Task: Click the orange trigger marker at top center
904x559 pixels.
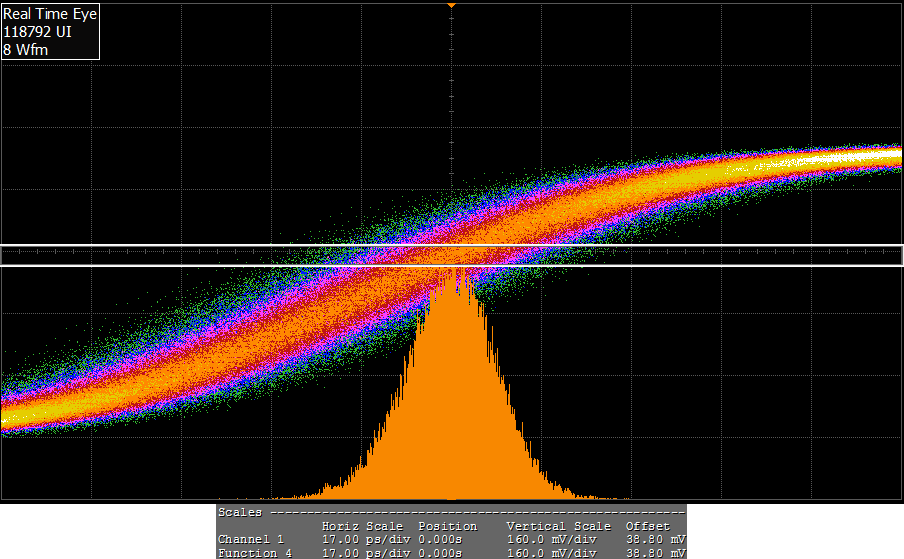Action: pyautogui.click(x=452, y=6)
